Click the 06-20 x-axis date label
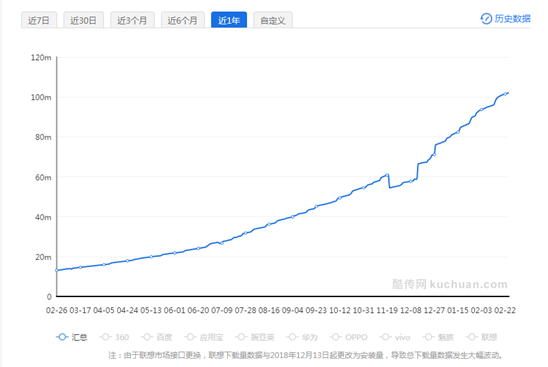The height and width of the screenshot is (367, 548). tap(198, 310)
